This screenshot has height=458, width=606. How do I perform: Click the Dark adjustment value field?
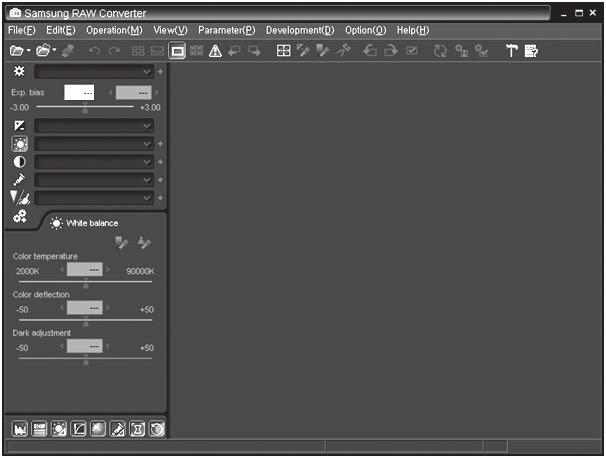point(85,346)
